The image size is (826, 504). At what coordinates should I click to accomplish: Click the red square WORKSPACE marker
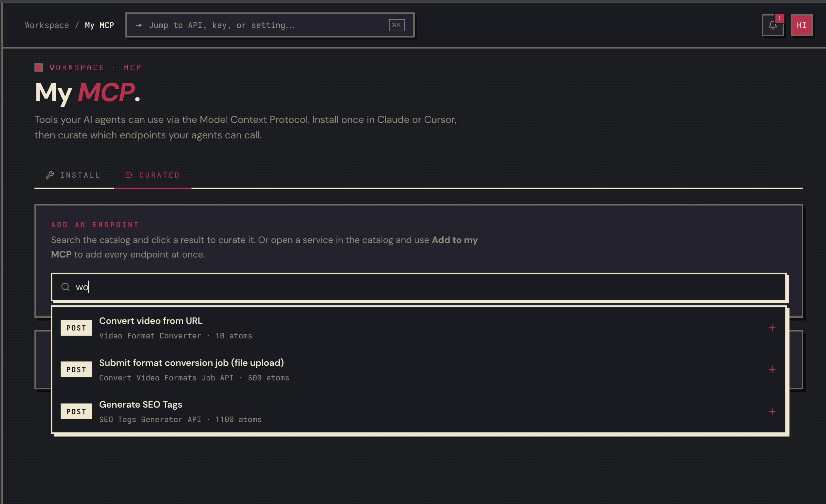click(39, 67)
